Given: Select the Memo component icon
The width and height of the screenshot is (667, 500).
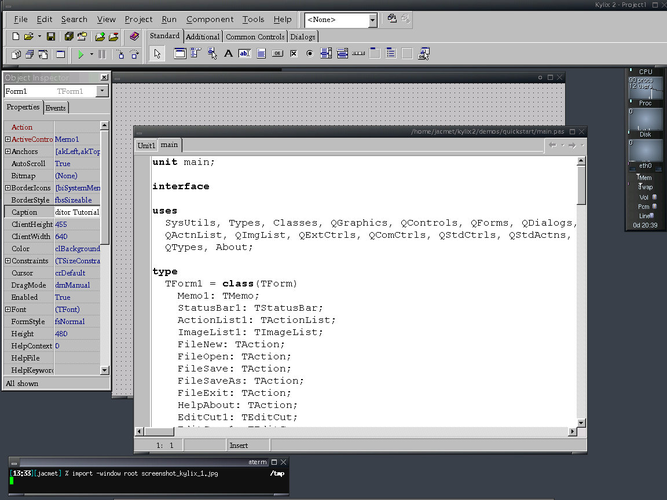Looking at the screenshot, I should [x=261, y=54].
